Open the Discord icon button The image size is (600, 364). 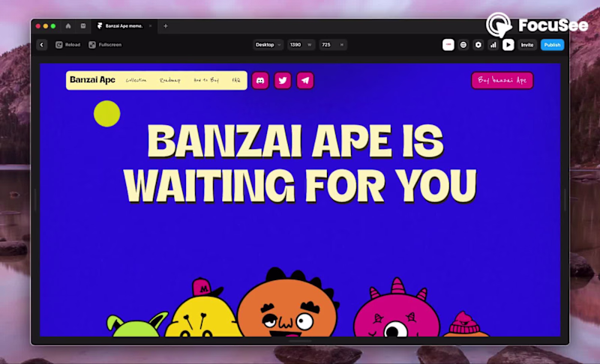[x=260, y=81]
